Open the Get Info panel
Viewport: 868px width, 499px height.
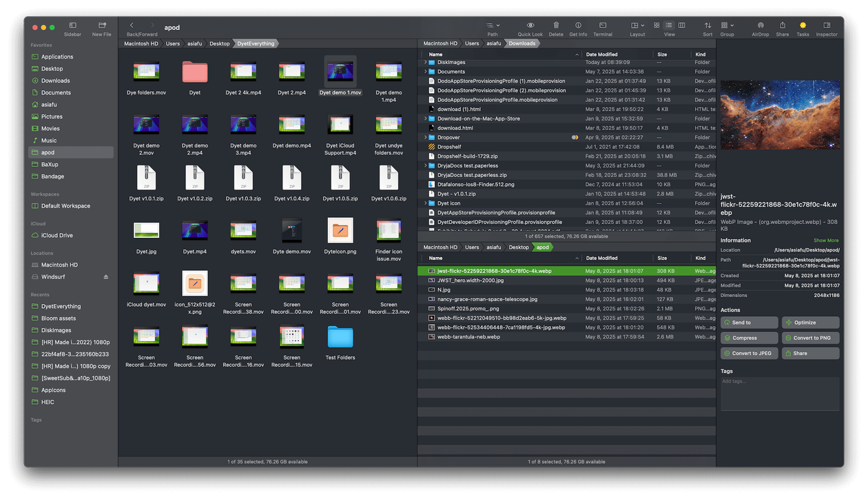[x=578, y=26]
